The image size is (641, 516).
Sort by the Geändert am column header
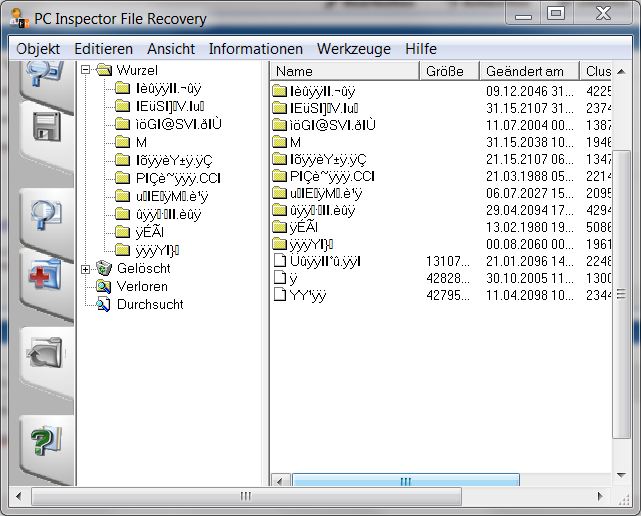click(529, 71)
